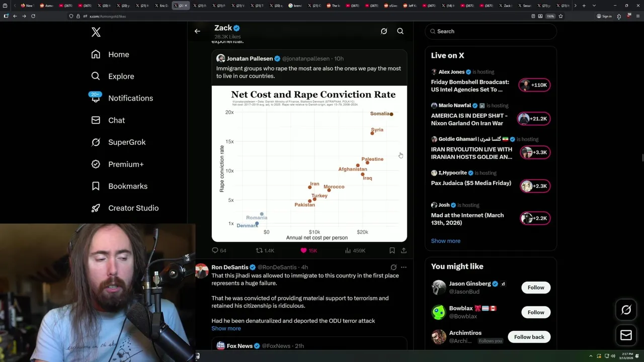Bookmark the Jonatan Pallesen post
Viewport: 644px width, 362px height.
pyautogui.click(x=392, y=250)
